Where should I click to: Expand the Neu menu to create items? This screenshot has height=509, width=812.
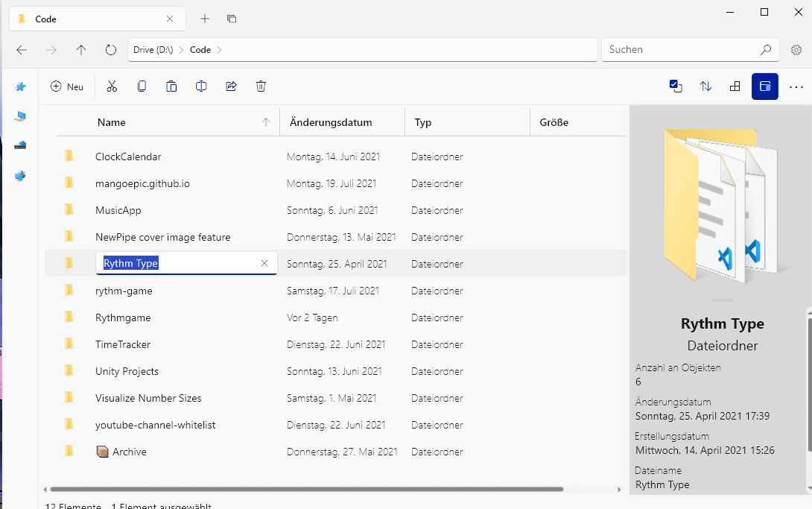[x=66, y=86]
